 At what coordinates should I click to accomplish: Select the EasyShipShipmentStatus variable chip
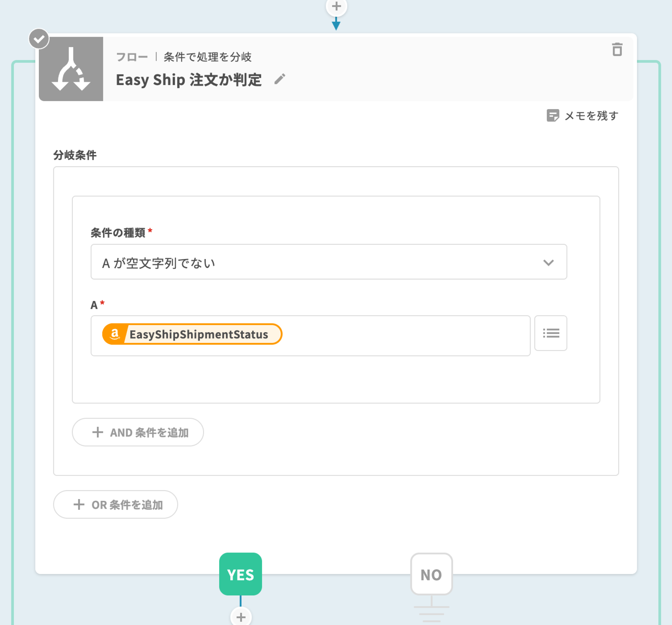(x=199, y=334)
